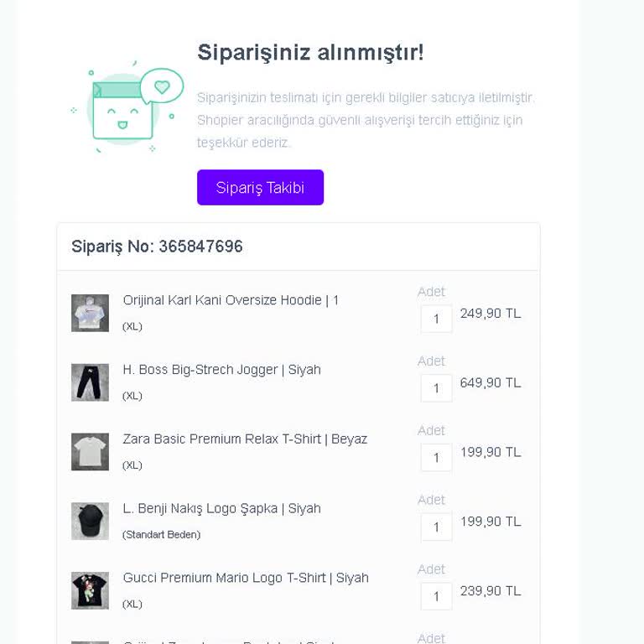644x644 pixels.
Task: Open Orijinal Karl Kani Oversize Hoodie link
Action: 231,300
